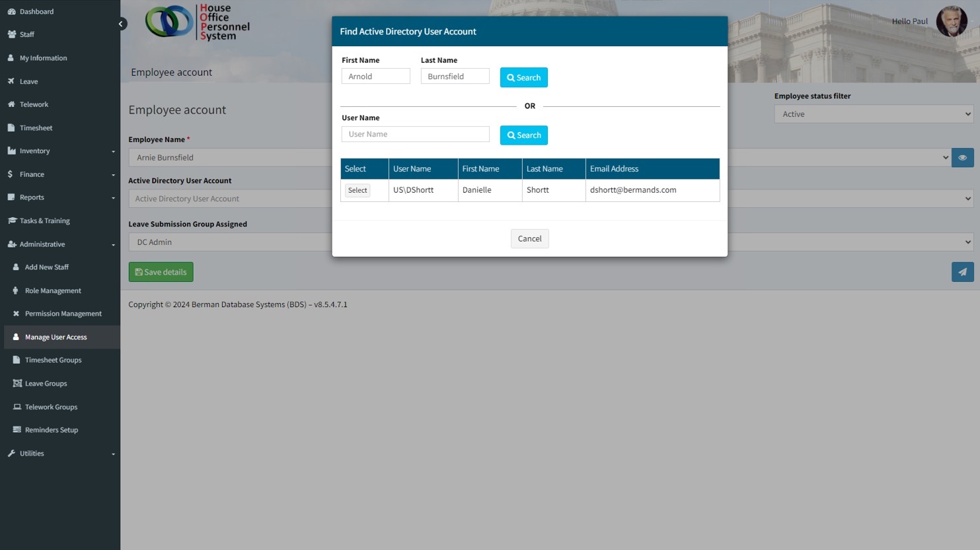Search by first and last name
Screen dimensions: 980x550
pyautogui.click(x=523, y=78)
